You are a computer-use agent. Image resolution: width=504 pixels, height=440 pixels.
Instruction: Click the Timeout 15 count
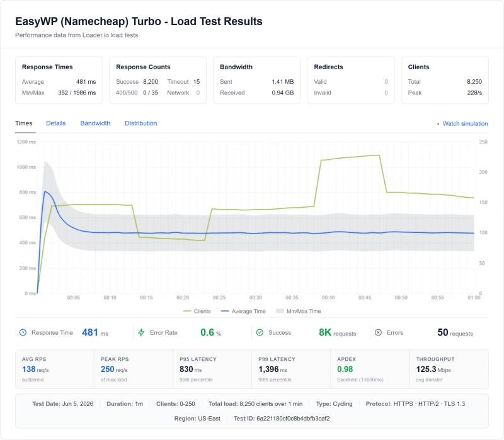(x=197, y=82)
